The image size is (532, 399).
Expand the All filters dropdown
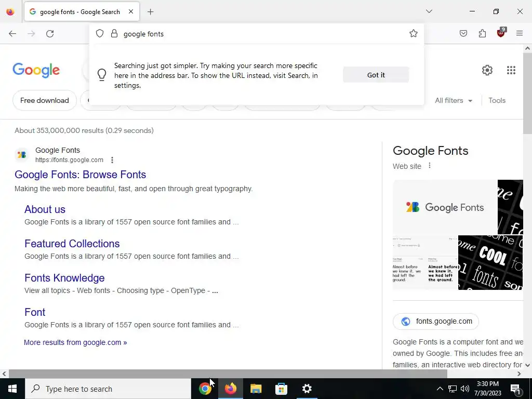tap(454, 100)
